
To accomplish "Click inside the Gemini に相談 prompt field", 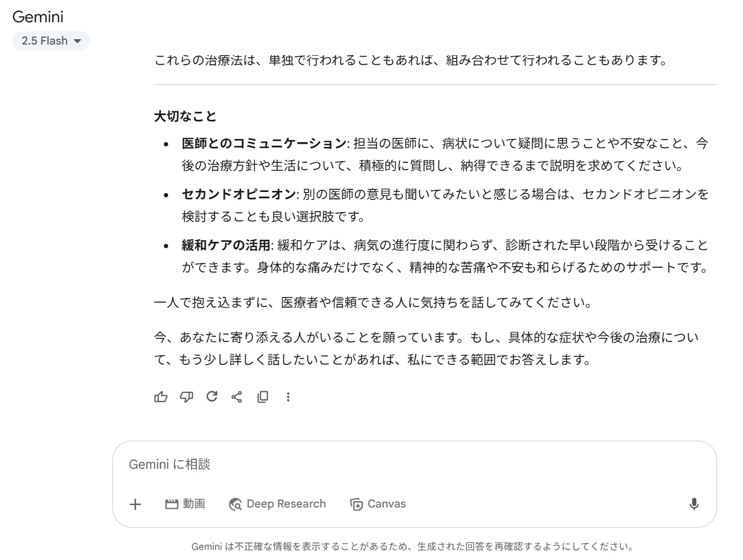I will click(318, 465).
